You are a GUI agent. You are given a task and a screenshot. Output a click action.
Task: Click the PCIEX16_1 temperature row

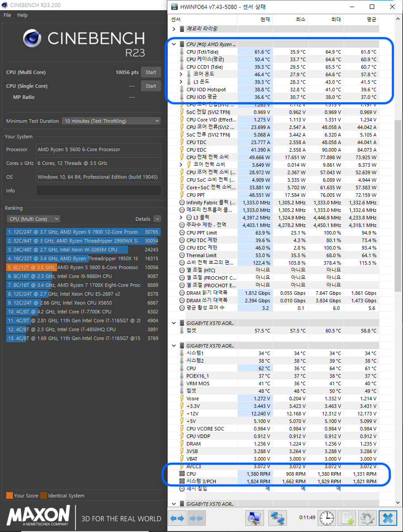[x=274, y=376]
